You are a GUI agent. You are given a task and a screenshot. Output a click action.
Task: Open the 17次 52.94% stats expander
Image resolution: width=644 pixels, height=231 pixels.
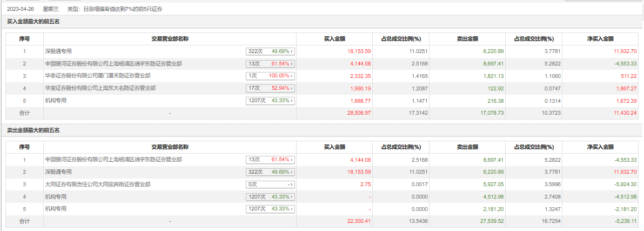(271, 88)
